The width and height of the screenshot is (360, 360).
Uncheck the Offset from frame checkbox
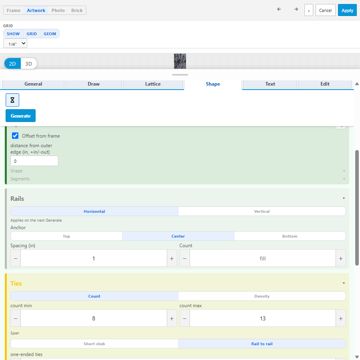(x=15, y=136)
